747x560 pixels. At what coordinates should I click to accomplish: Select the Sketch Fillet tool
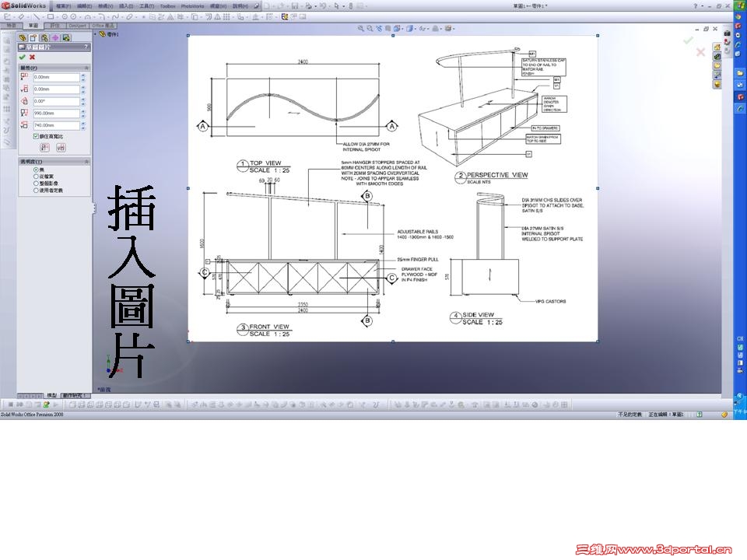point(101,16)
